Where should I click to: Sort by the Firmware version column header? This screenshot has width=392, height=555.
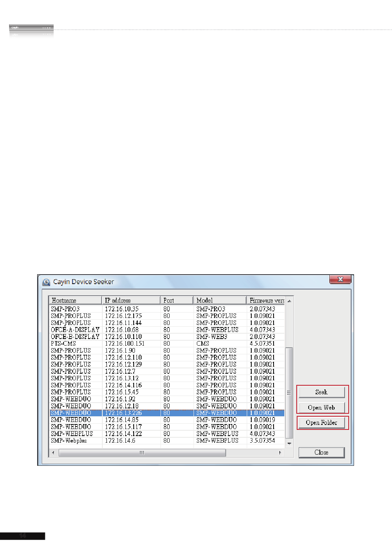pyautogui.click(x=266, y=300)
